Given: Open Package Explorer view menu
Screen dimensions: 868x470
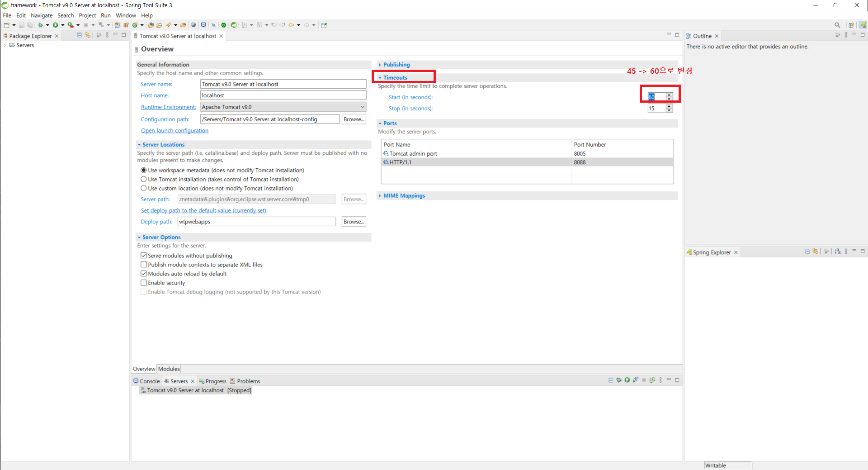Looking at the screenshot, I should 107,35.
